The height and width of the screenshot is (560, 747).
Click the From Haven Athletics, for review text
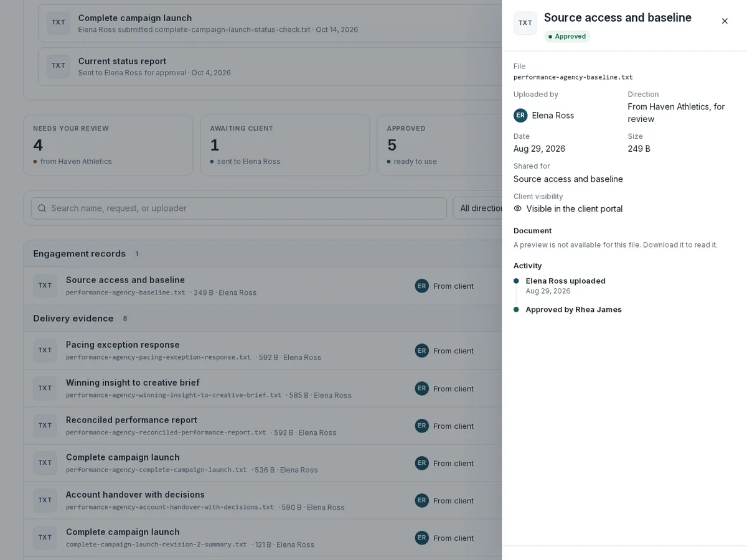677,113
